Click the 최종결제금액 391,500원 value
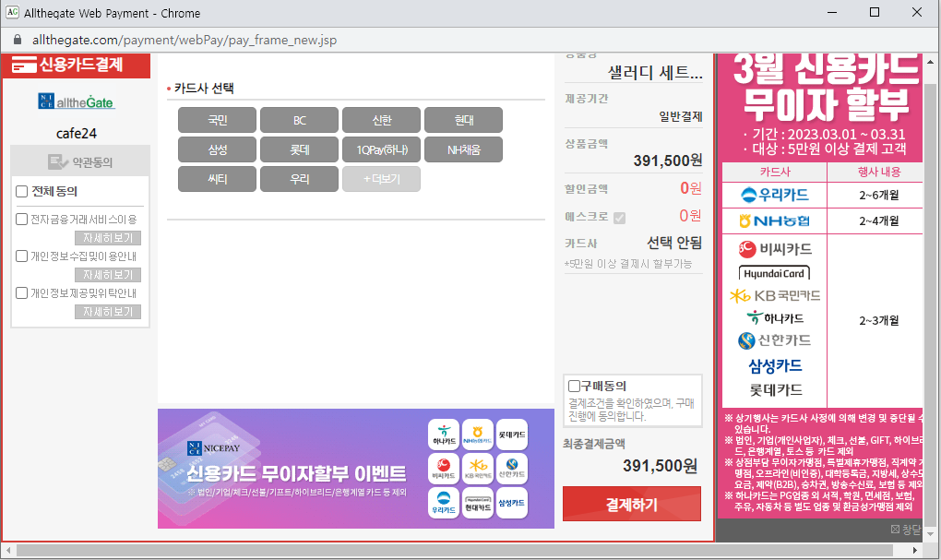Image resolution: width=941 pixels, height=560 pixels. (x=660, y=466)
